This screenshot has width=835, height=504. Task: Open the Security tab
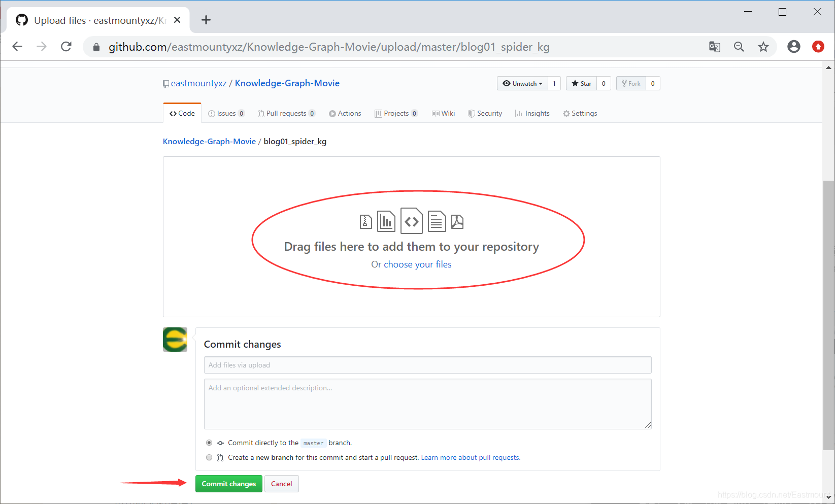[x=485, y=113]
